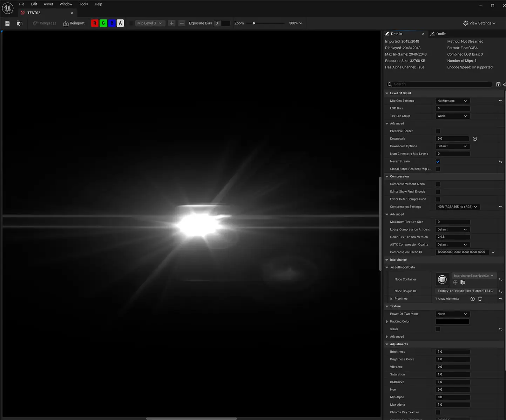Toggle the green channel button

coord(103,23)
